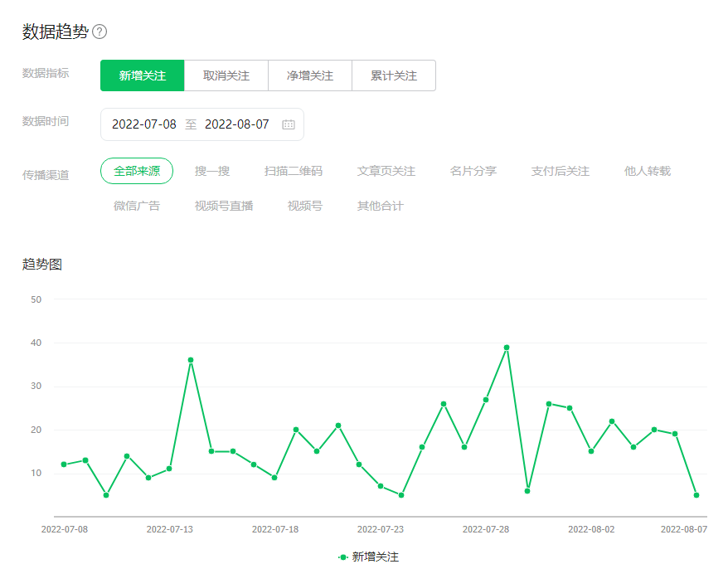Click the data point on 2022-07-18
The width and height of the screenshot is (728, 569).
(274, 478)
